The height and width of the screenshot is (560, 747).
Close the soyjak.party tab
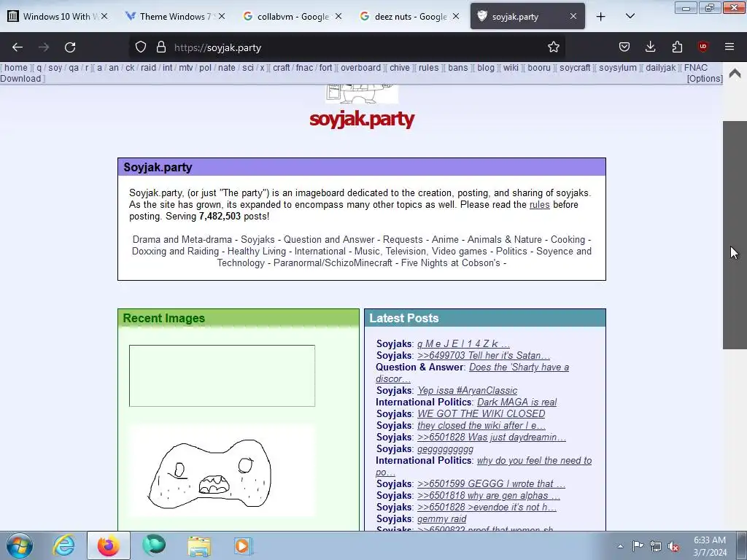click(573, 16)
